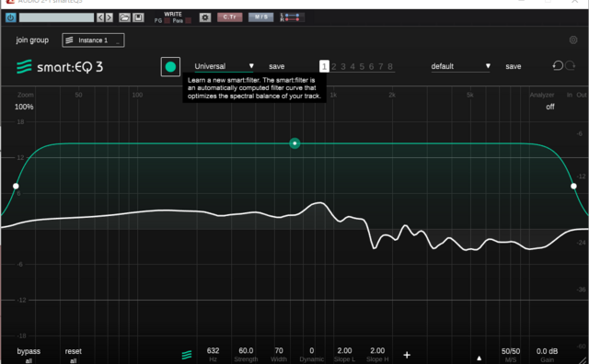Open preset folder icon
The height and width of the screenshot is (364, 589).
125,17
